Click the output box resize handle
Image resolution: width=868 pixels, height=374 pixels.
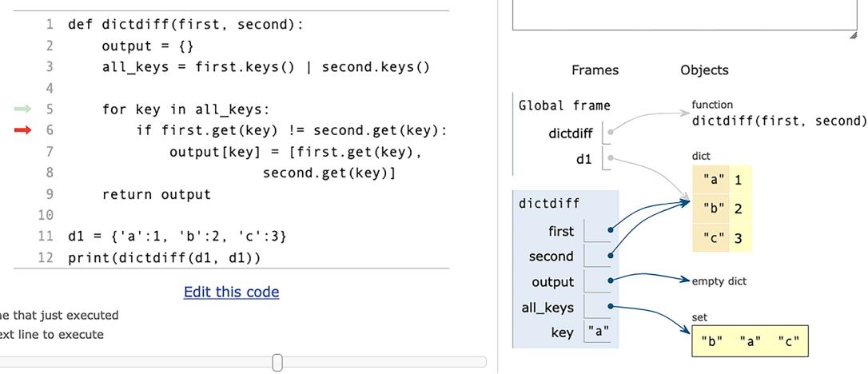tap(852, 35)
